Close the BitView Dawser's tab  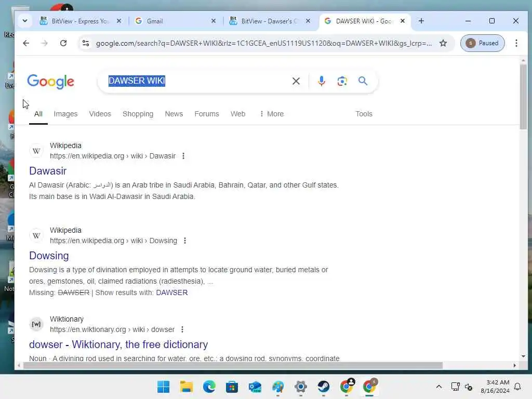(308, 21)
